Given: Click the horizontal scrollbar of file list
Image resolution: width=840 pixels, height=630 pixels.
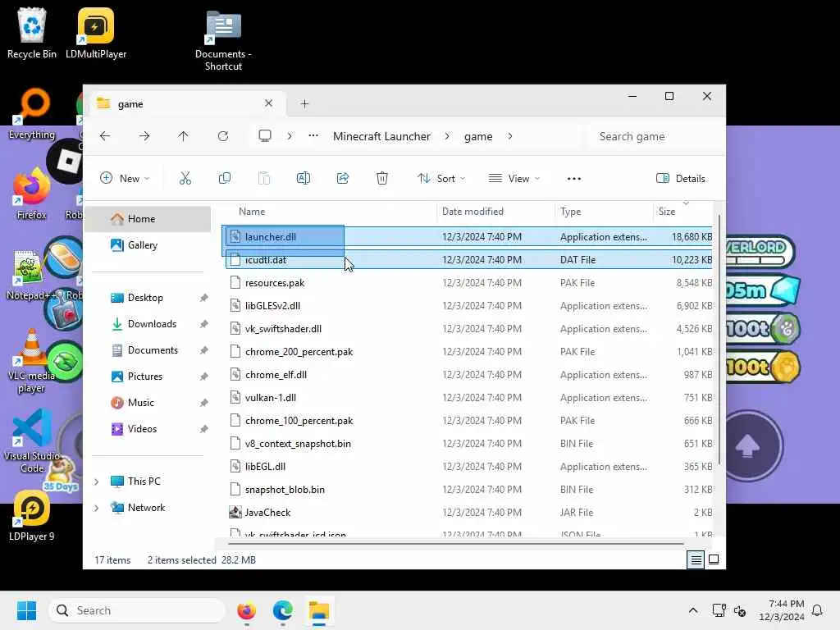Looking at the screenshot, I should click(x=455, y=544).
